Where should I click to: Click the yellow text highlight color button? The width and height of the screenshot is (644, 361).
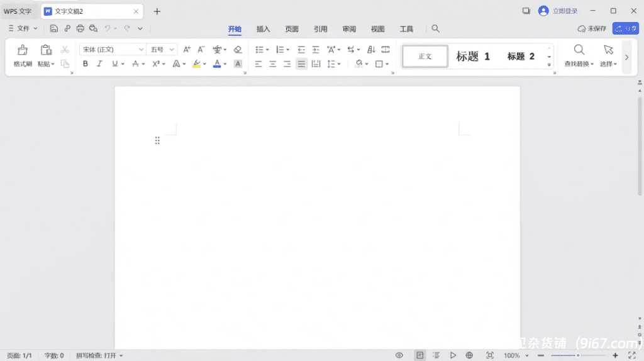coord(196,64)
